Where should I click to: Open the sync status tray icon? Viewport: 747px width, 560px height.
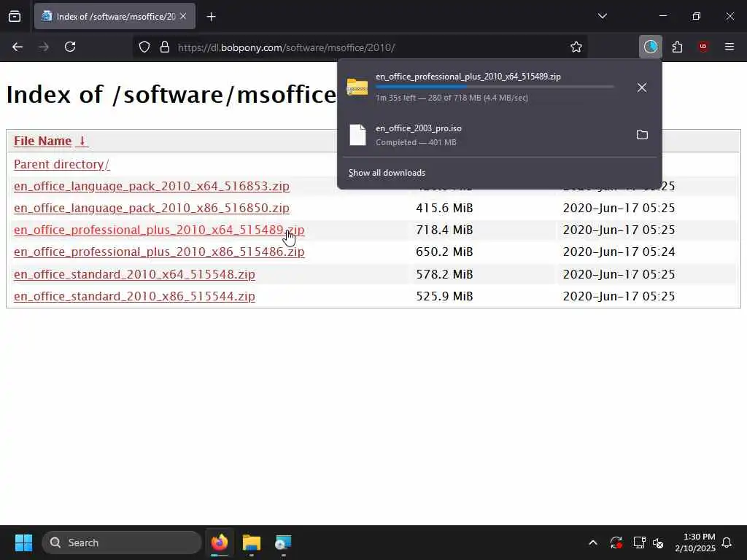(x=616, y=542)
